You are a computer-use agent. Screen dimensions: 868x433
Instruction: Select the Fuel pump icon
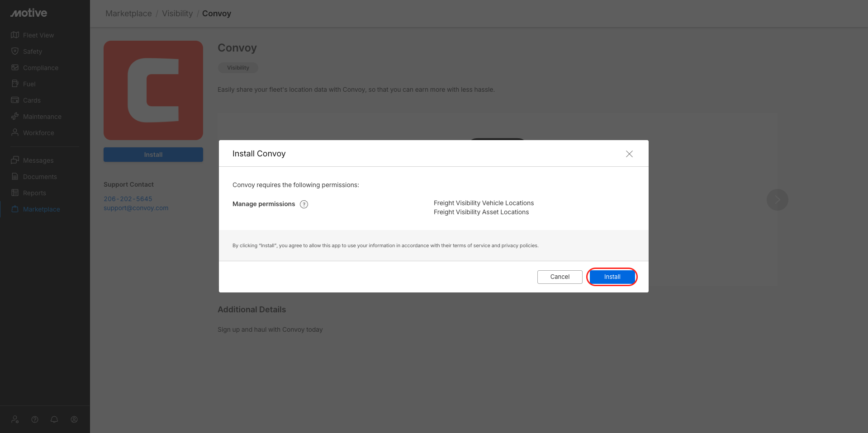[15, 84]
